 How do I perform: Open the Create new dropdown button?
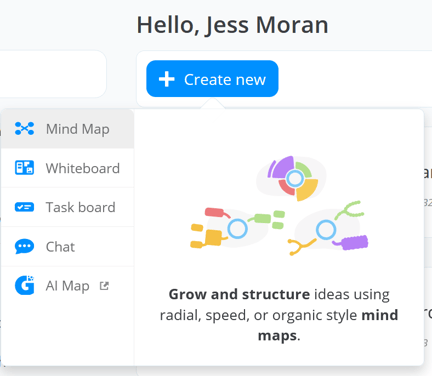pos(212,79)
